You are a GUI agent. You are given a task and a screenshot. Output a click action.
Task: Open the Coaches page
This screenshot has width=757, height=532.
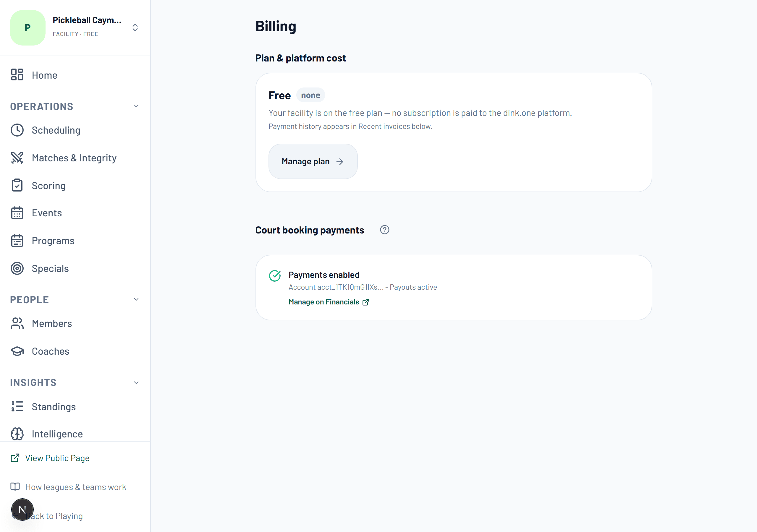[75, 351]
